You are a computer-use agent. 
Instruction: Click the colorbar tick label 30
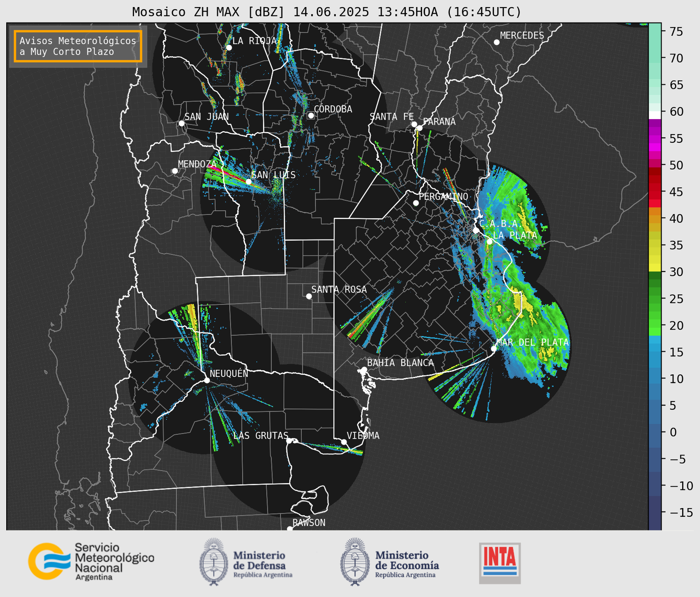676,272
